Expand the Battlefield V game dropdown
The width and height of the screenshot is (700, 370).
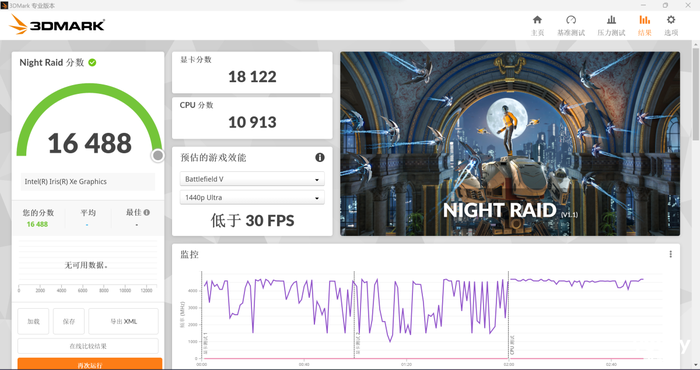click(252, 179)
